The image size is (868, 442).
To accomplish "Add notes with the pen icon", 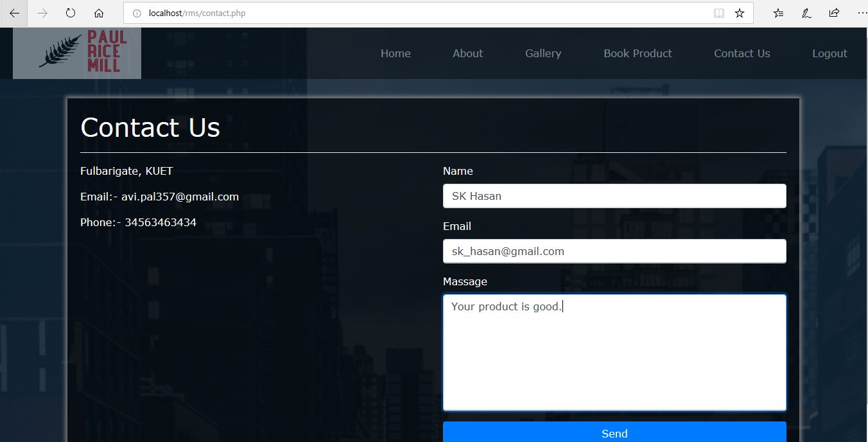I will 806,13.
